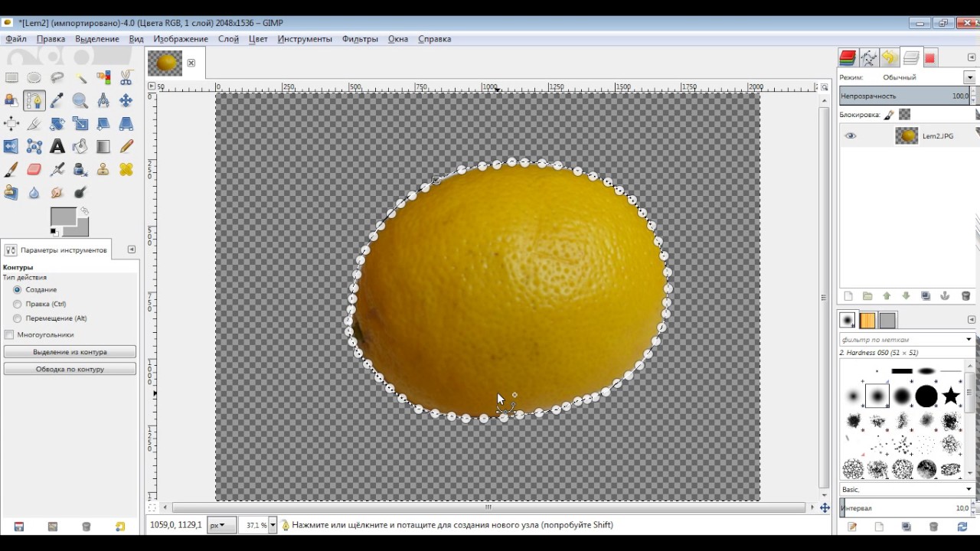Switch to the Paths dock tab
Screen dimensions: 980x551
coord(868,58)
